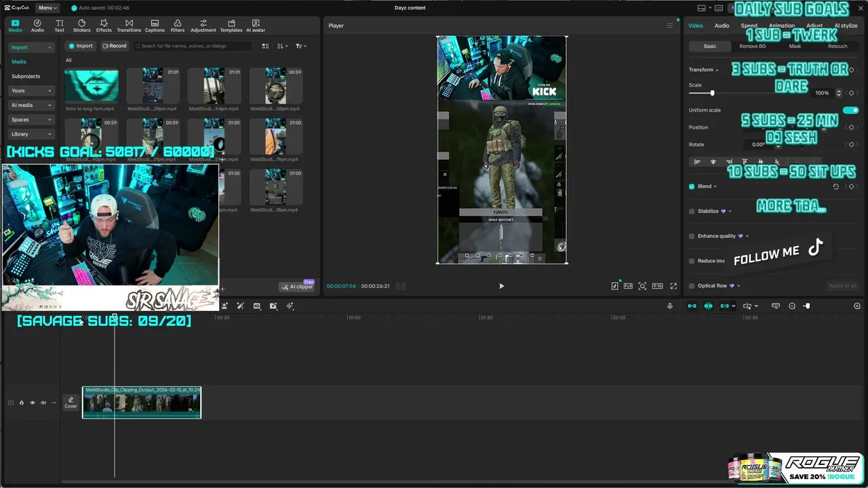868x488 pixels.
Task: Lock the video track
Action: (21, 403)
